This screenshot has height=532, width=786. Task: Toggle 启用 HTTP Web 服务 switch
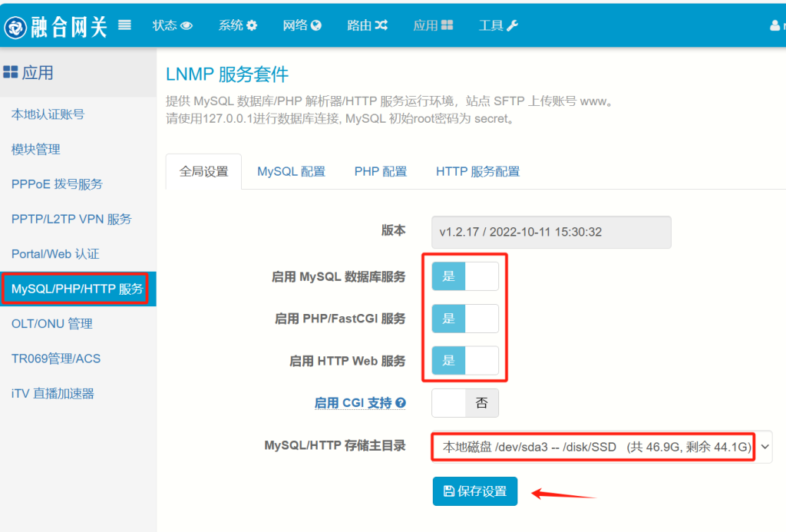(465, 361)
